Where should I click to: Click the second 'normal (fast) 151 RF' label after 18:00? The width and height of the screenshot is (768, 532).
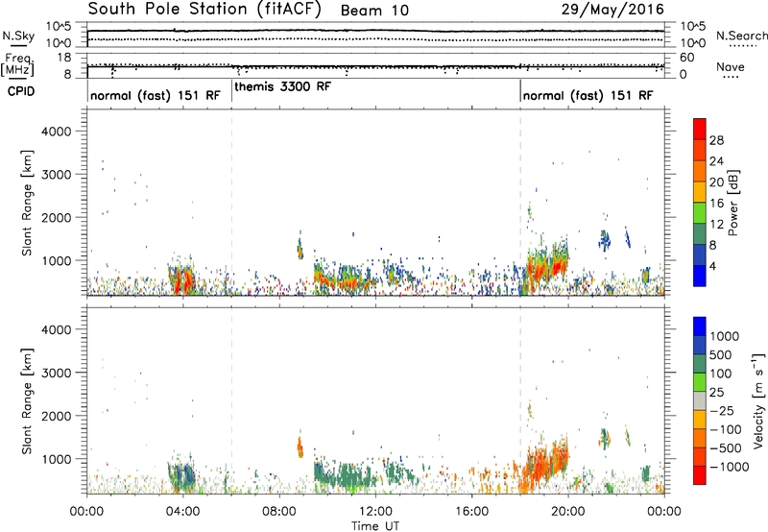588,95
